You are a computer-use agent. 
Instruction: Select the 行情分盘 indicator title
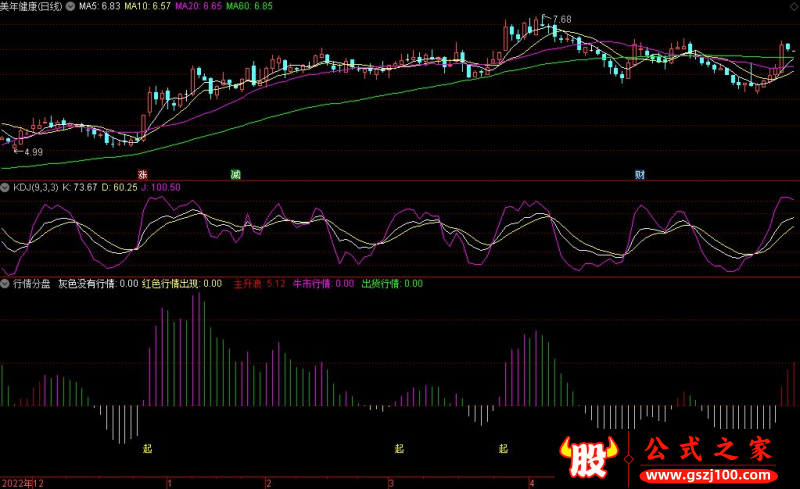32,284
